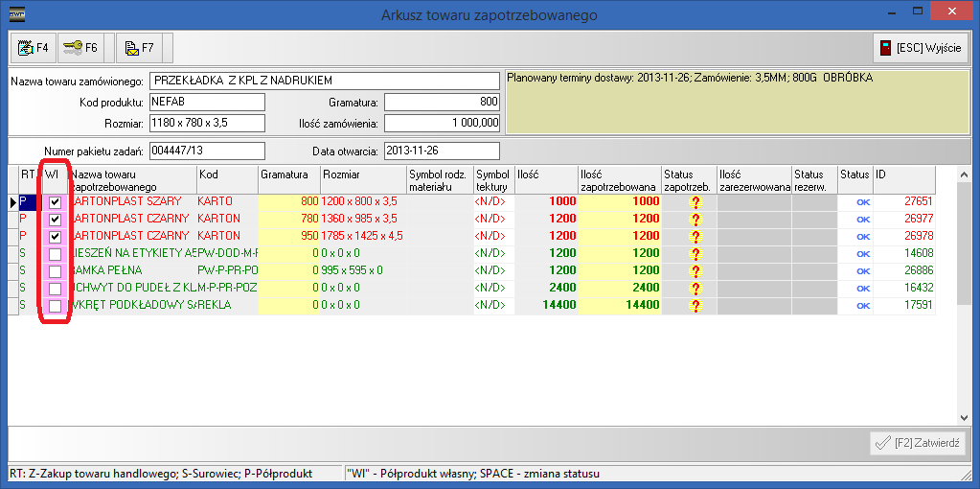Screen dimensions: 980x489
Task: Click the app icon in title bar
Action: coord(17,13)
